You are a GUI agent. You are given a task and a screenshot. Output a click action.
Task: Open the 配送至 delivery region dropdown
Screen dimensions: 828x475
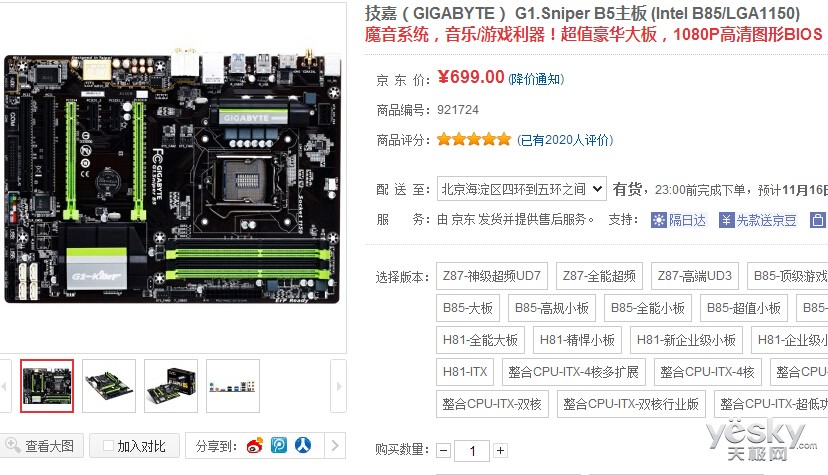[x=521, y=189]
